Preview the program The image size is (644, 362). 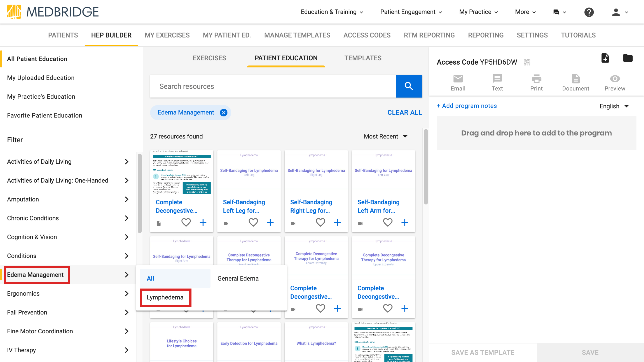coord(615,83)
